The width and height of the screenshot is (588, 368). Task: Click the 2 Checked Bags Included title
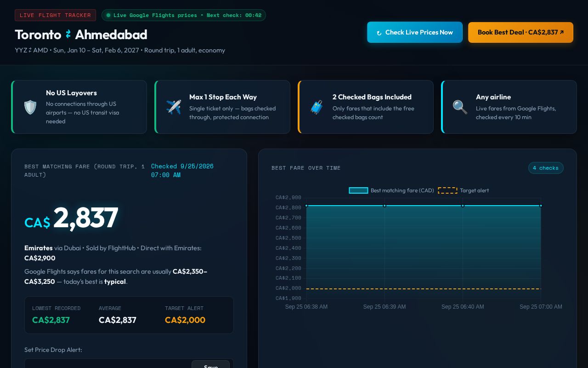click(x=372, y=97)
